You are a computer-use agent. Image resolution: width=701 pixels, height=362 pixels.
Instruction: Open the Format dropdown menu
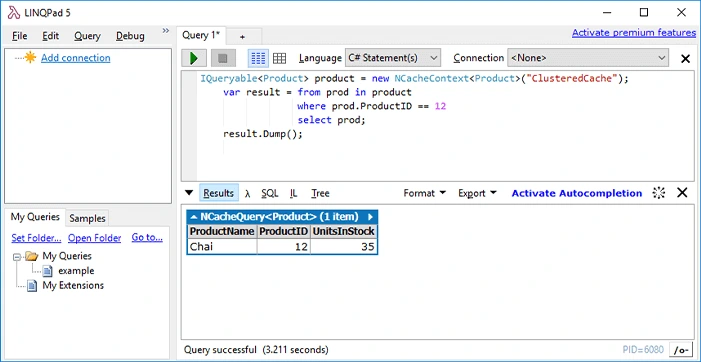(x=425, y=193)
